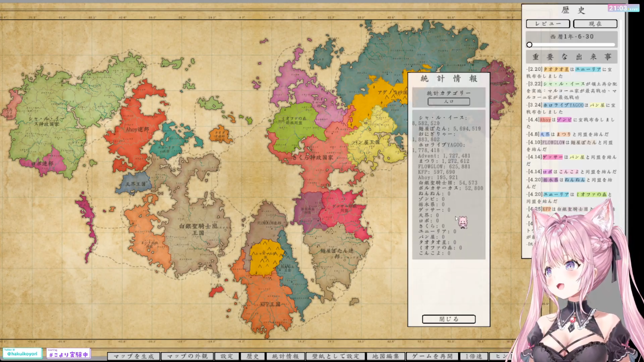Select 白銀聖騎士団王国 territory on the map
This screenshot has height=362, width=644.
198,229
